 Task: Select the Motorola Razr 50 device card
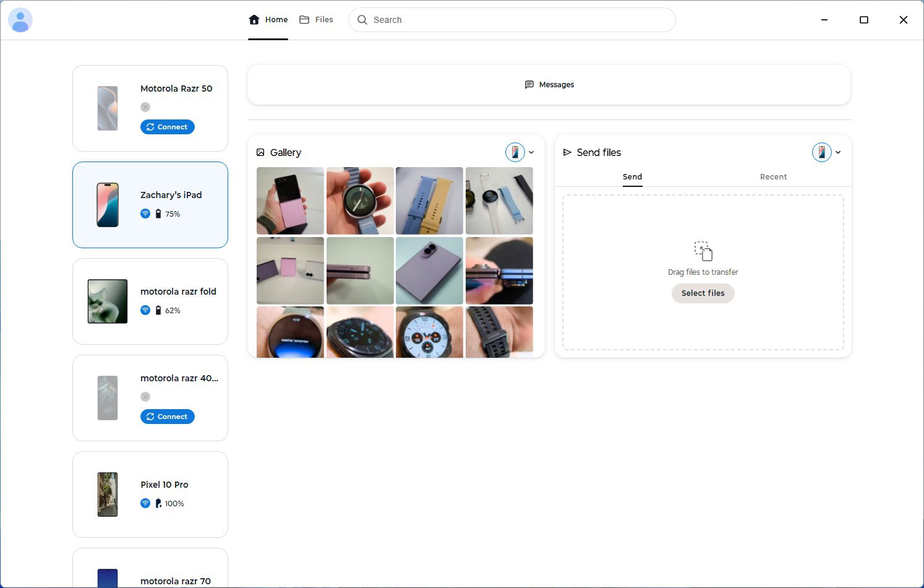150,108
